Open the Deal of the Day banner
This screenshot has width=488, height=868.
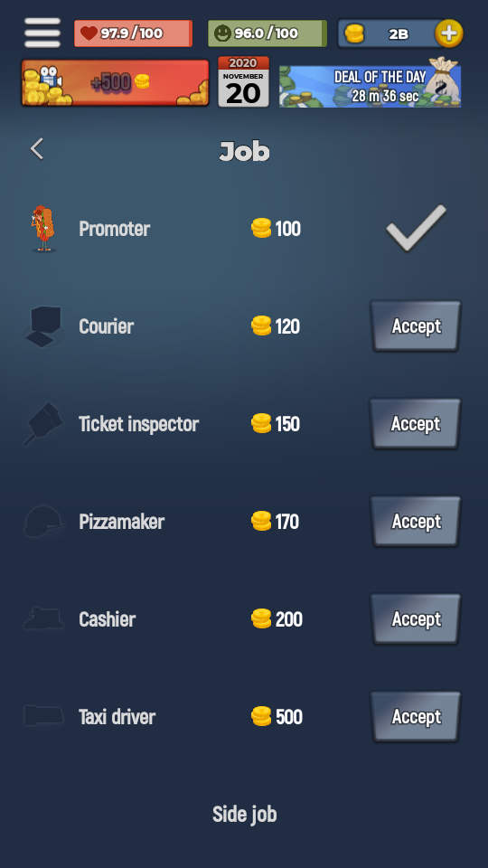click(x=371, y=83)
